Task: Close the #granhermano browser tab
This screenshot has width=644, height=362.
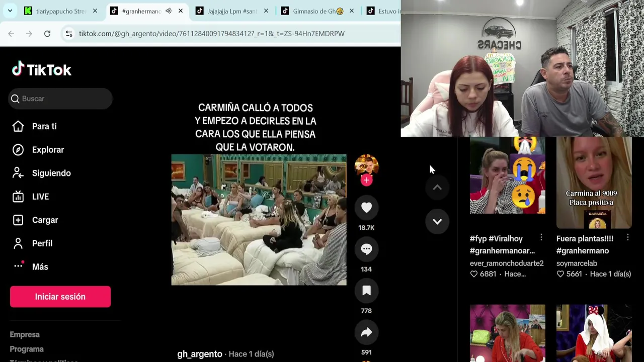Action: pyautogui.click(x=181, y=11)
